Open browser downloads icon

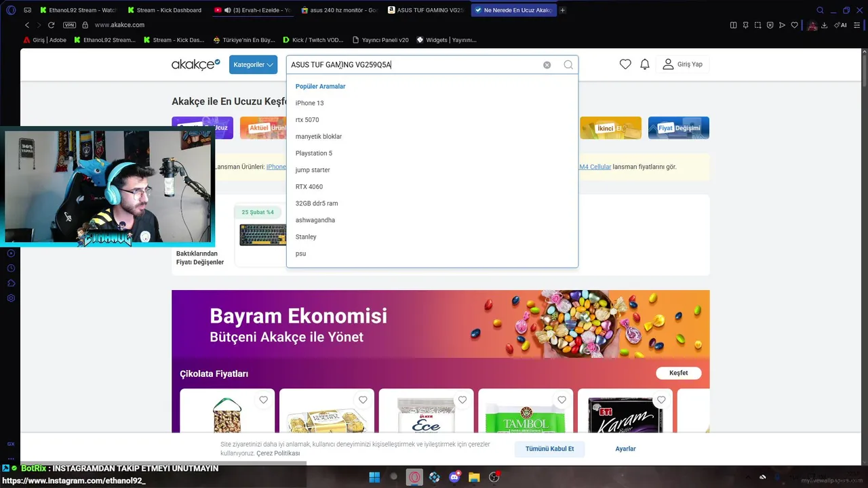(x=824, y=25)
